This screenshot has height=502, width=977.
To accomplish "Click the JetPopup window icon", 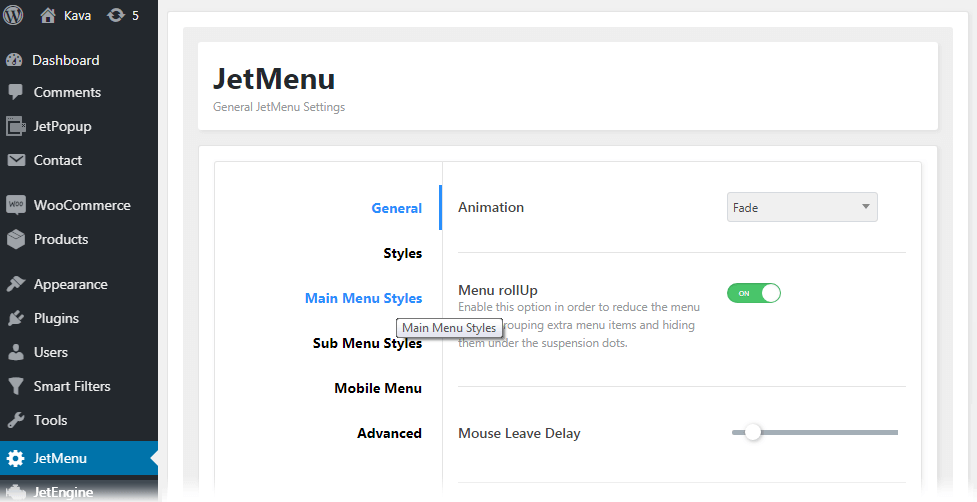I will 16,126.
